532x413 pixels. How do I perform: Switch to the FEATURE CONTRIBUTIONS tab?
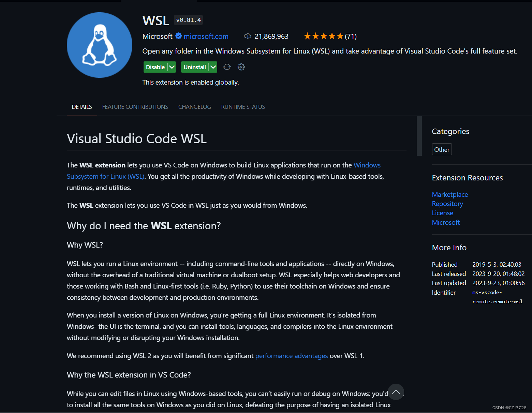coord(135,107)
